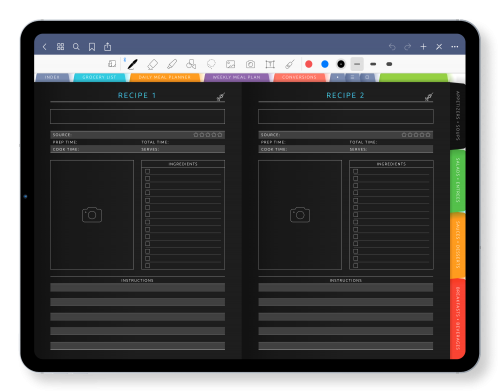The image size is (500, 392).
Task: Click the pin icon beside Recipe 1 title
Action: (220, 97)
